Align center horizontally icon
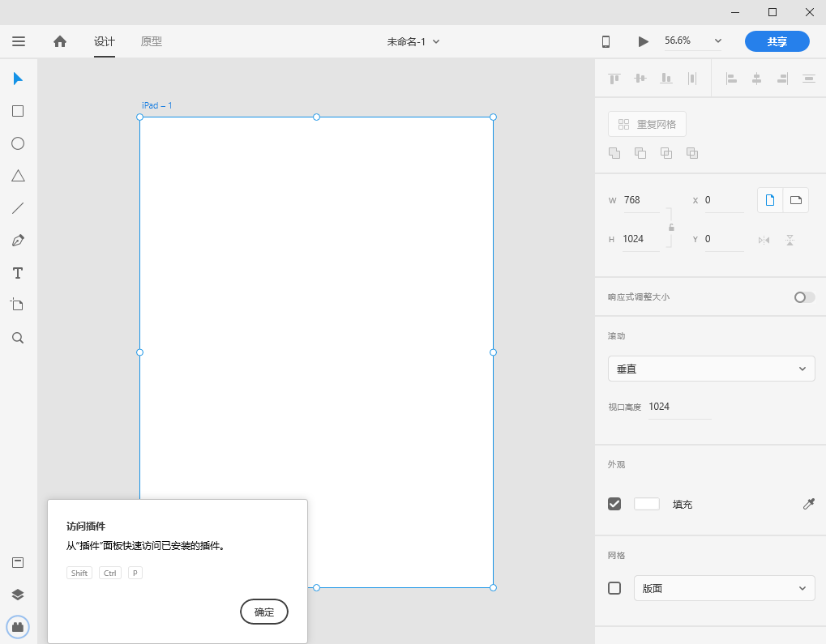826x644 pixels. [756, 79]
